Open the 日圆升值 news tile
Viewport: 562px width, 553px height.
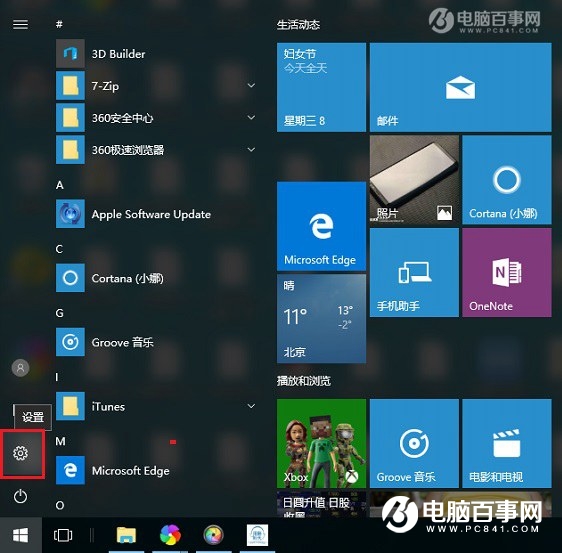click(x=322, y=504)
